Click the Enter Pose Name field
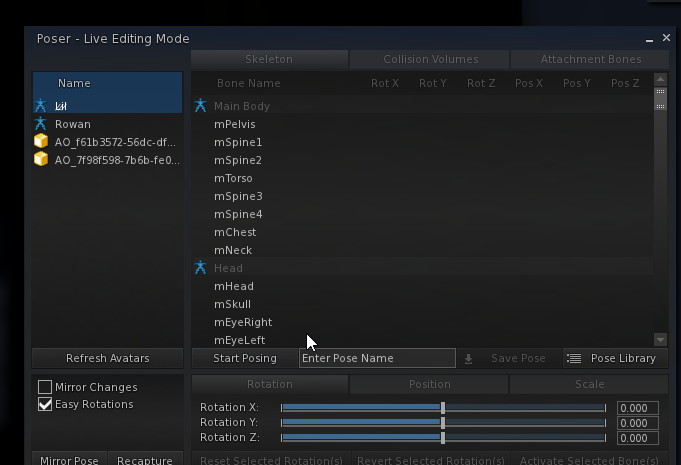 [377, 358]
